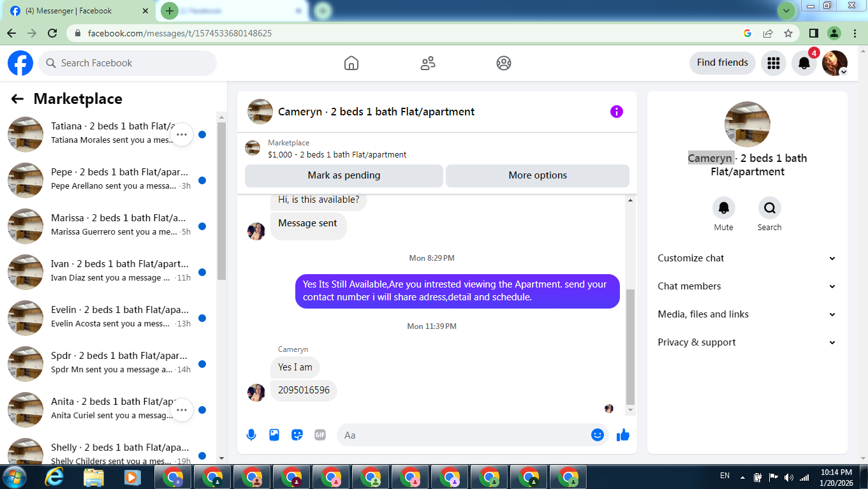Open options menu for Anita chat
Image resolution: width=868 pixels, height=489 pixels.
(182, 410)
